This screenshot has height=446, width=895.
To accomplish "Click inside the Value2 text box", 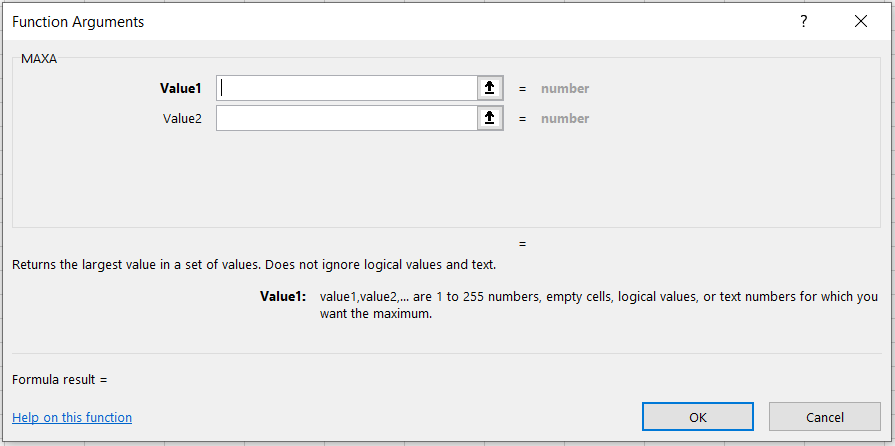I will [346, 118].
